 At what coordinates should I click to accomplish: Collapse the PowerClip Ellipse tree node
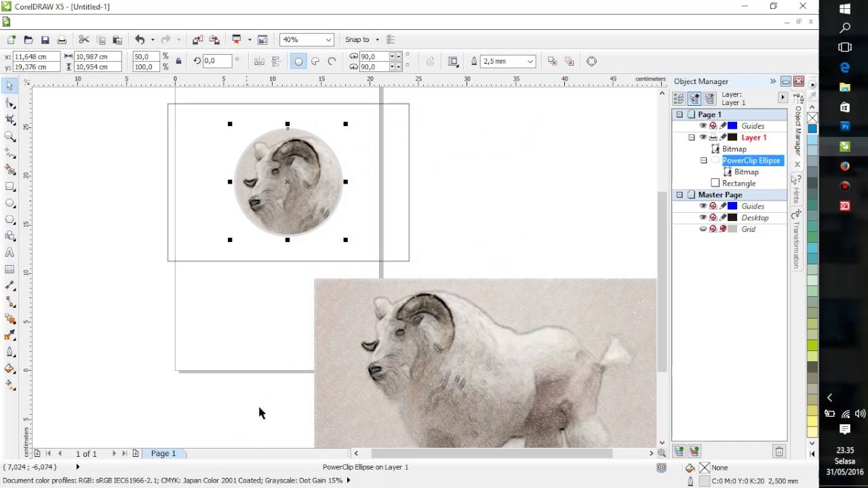pos(703,161)
